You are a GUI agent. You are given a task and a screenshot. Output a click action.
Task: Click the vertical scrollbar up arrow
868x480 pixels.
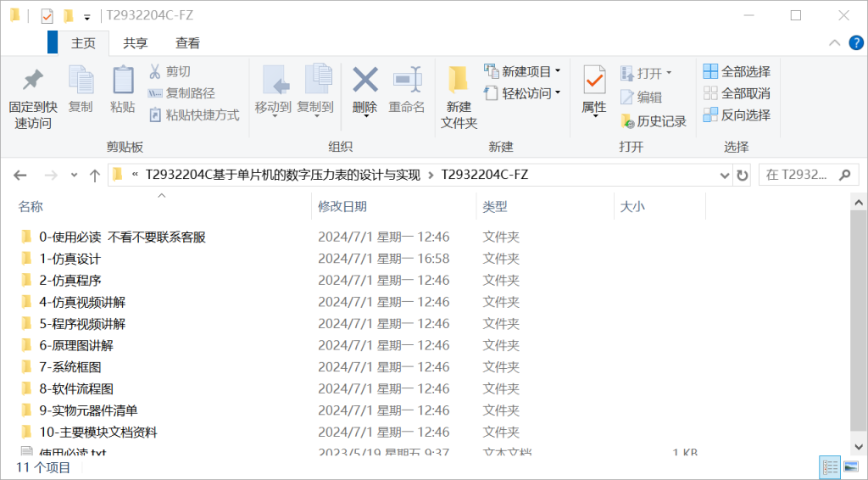[x=859, y=203]
